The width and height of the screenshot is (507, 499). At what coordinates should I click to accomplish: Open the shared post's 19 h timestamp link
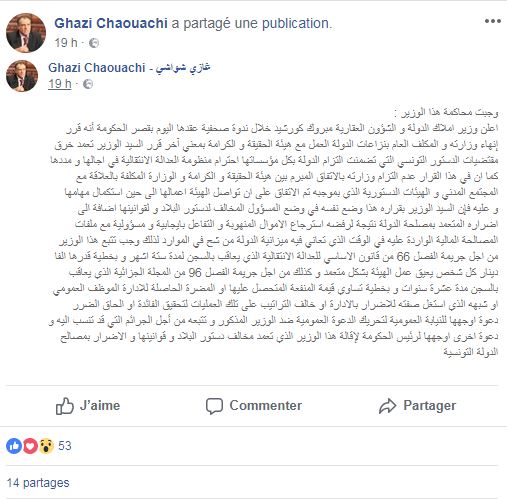click(x=60, y=84)
